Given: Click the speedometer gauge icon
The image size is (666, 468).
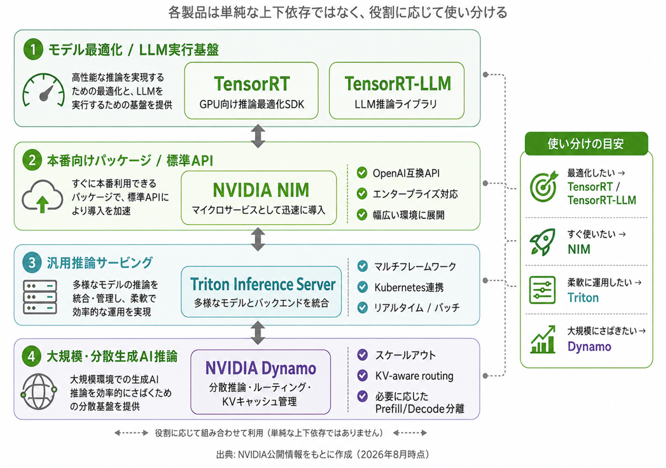Looking at the screenshot, I should 43,90.
